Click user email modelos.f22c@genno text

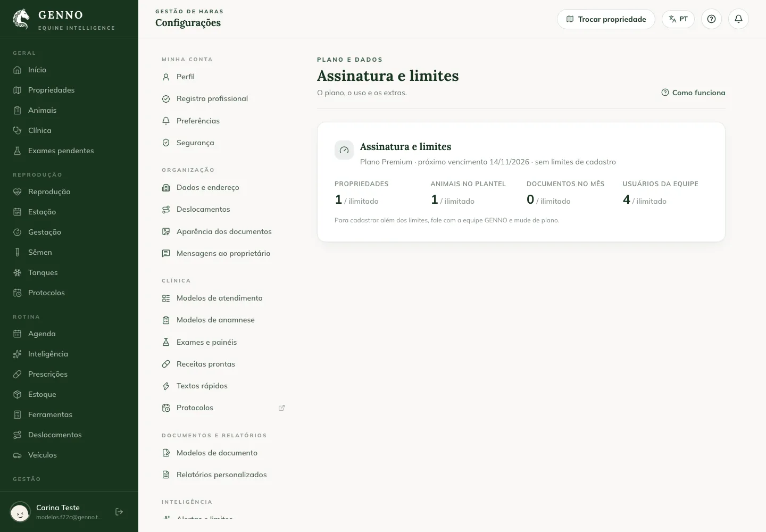(69, 517)
